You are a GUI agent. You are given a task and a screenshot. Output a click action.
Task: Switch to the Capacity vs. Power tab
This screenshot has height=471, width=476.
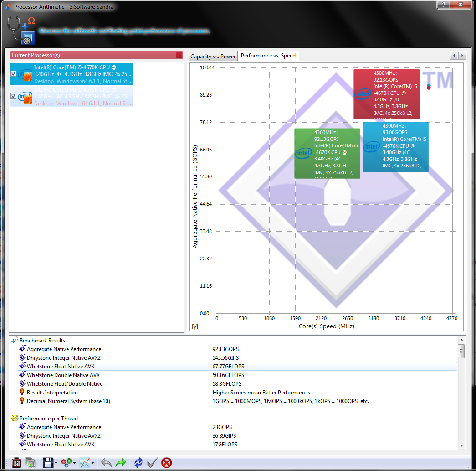click(x=213, y=57)
